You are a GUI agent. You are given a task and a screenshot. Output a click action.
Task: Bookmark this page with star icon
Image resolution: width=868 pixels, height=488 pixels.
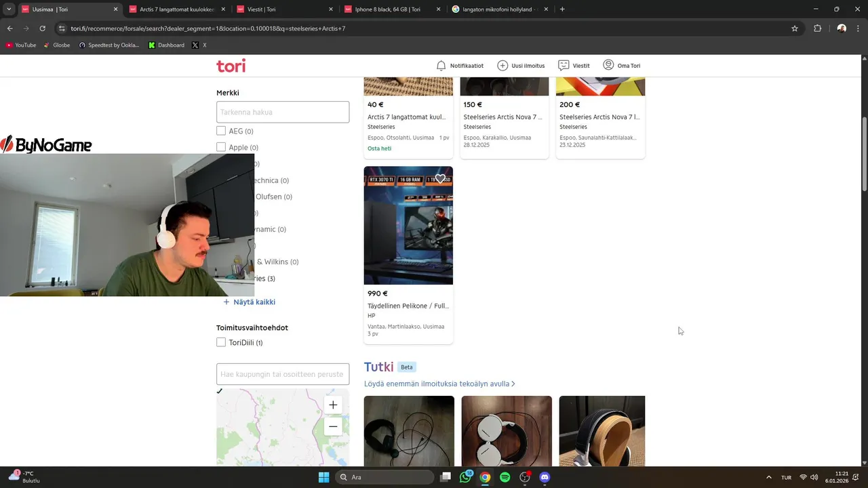pyautogui.click(x=795, y=28)
